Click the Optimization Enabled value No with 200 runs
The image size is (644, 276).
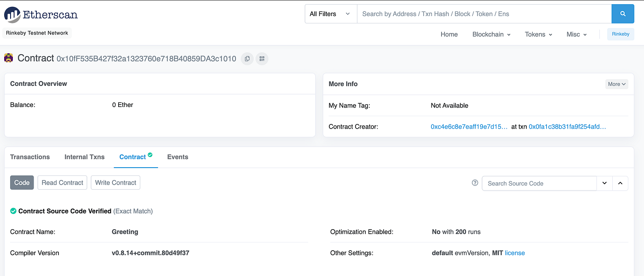456,232
